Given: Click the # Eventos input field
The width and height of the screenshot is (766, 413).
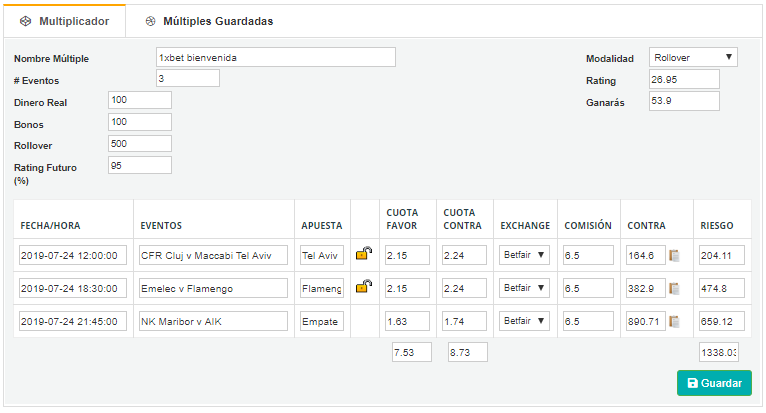Looking at the screenshot, I should coord(188,78).
